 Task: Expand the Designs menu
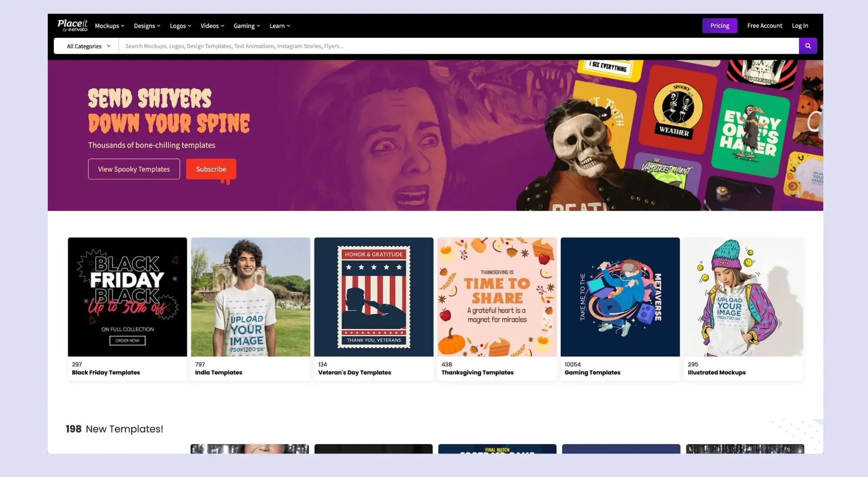[x=147, y=26]
